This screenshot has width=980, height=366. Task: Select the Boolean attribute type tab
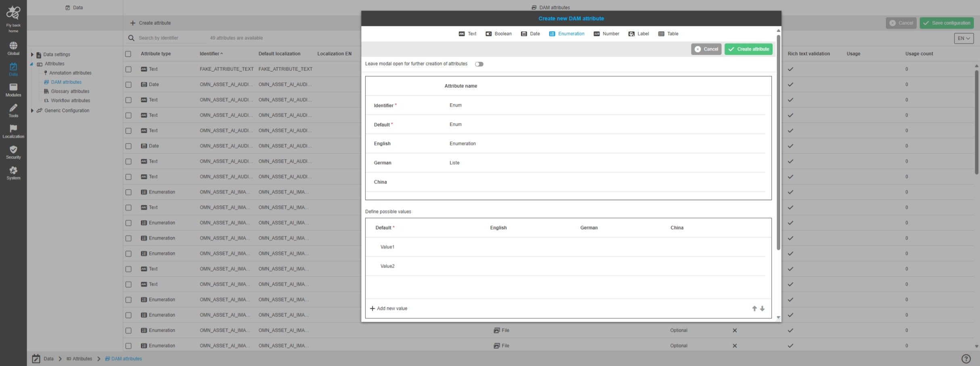tap(498, 34)
